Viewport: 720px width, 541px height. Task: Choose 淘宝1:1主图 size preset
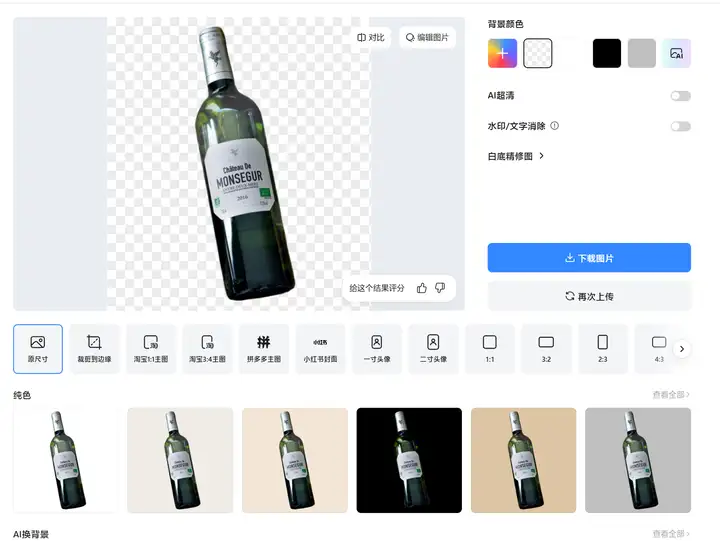coord(151,349)
